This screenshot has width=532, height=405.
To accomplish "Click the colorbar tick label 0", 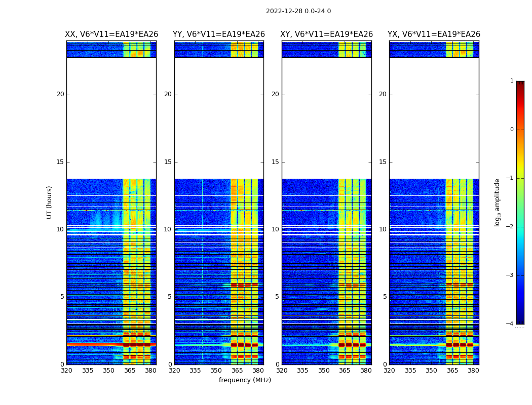I will pos(512,130).
